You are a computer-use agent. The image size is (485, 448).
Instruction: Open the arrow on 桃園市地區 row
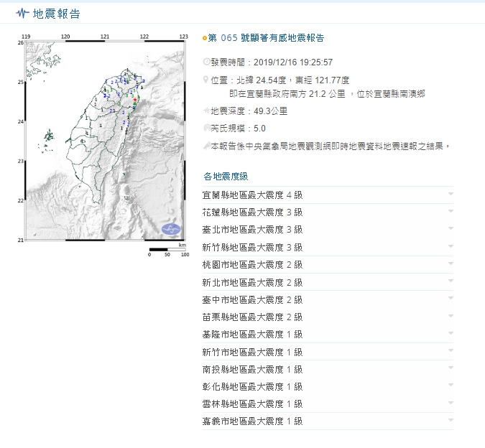[x=450, y=264]
